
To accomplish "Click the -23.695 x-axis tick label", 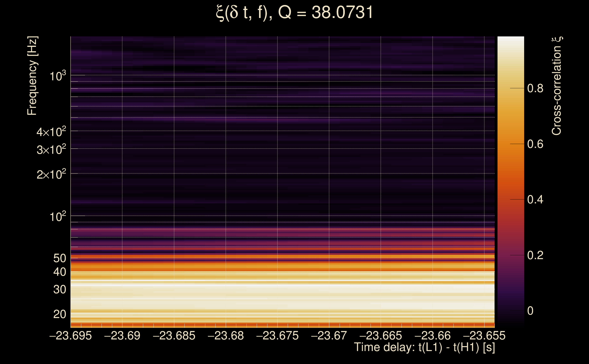I will [70, 336].
